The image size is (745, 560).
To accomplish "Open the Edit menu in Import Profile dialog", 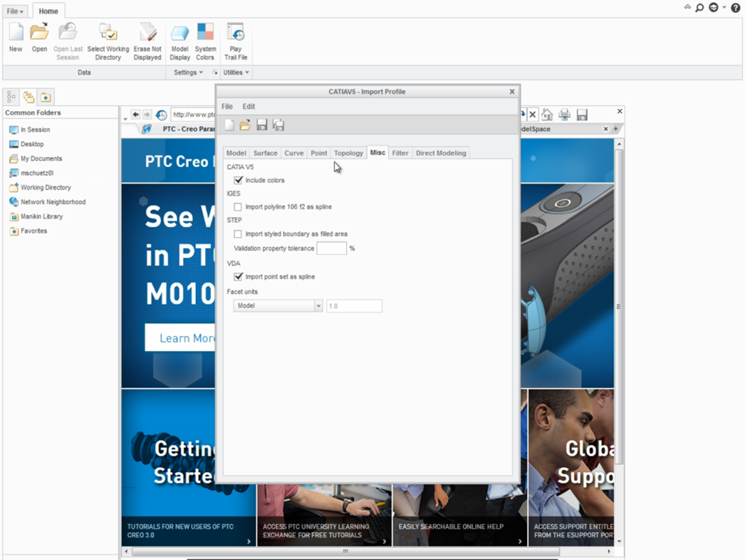I will pyautogui.click(x=249, y=107).
